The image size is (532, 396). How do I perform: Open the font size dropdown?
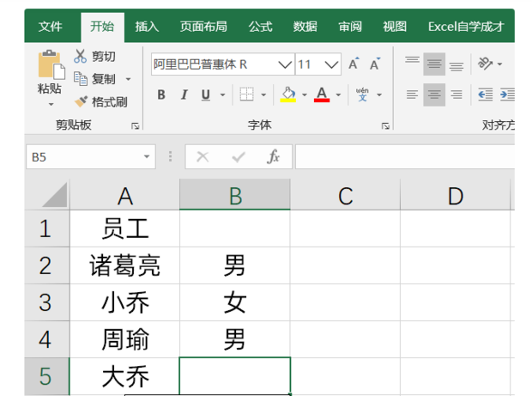coord(331,64)
